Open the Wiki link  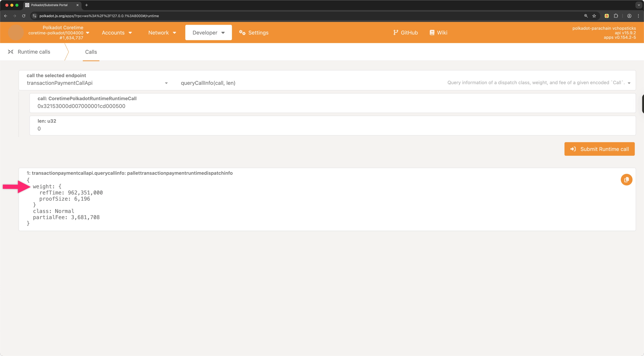pos(438,33)
